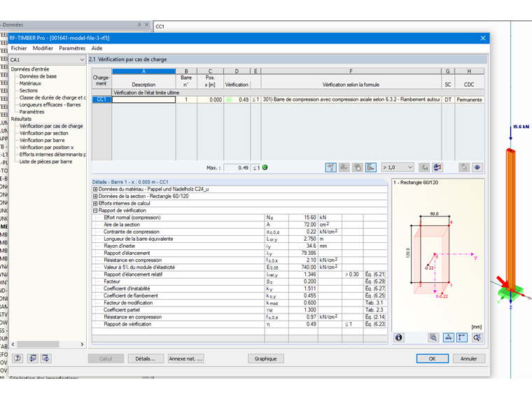This screenshot has width=532, height=399.
Task: Click the Calcul button
Action: click(106, 358)
